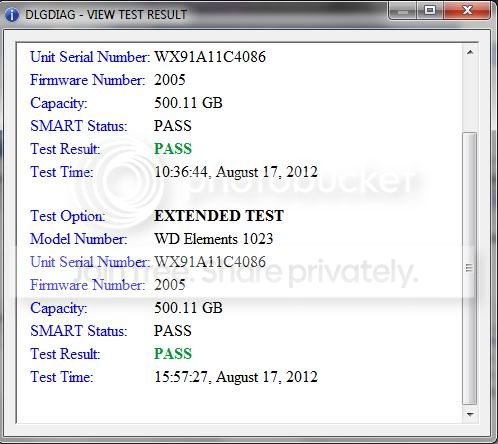Viewport: 498px width, 444px height.
Task: Click the green PASS result of first test
Action: point(173,149)
